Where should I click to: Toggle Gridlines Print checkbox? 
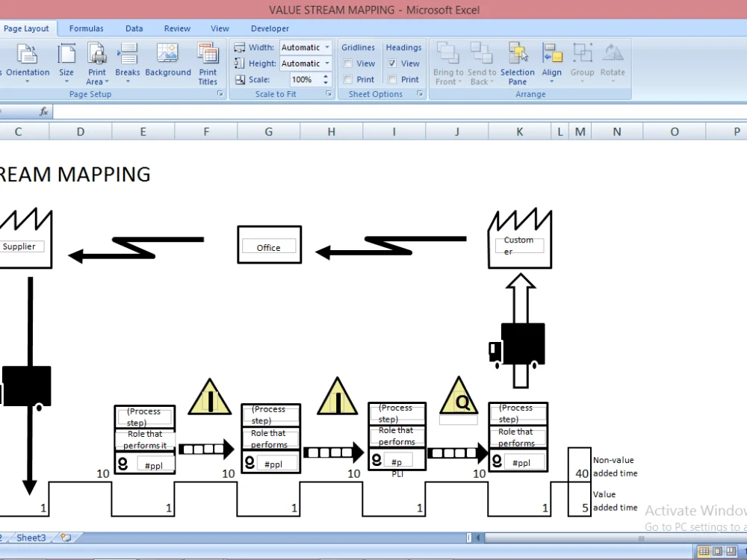[x=348, y=80]
